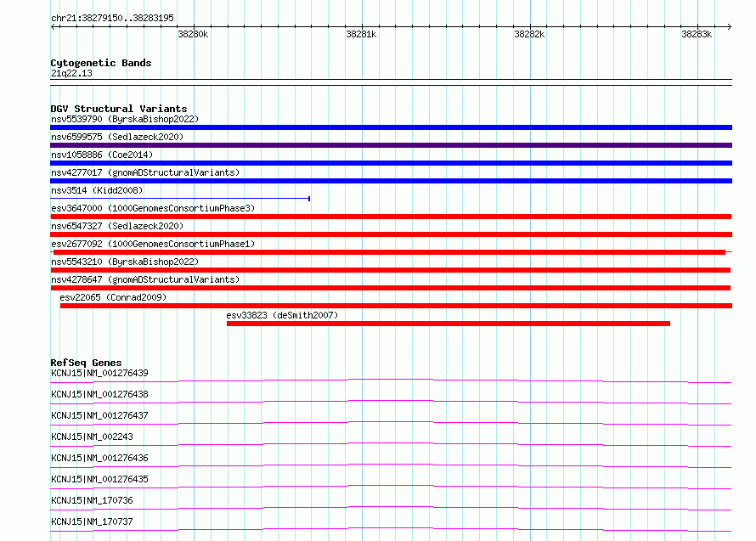Click the left arrow of the coordinate ruler
The image size is (756, 541).
(x=53, y=26)
